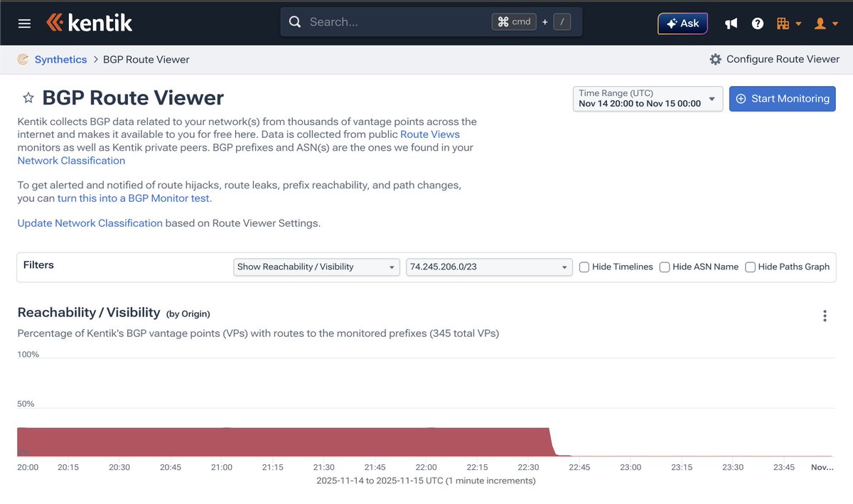Image resolution: width=853 pixels, height=504 pixels.
Task: Click the cmd keyboard shortcut badge
Action: click(514, 22)
